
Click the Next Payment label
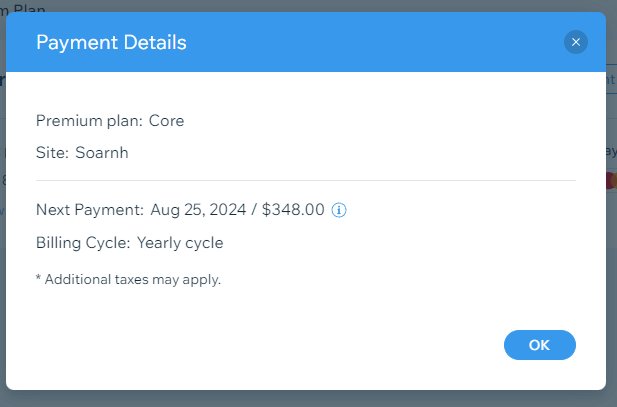(90, 210)
